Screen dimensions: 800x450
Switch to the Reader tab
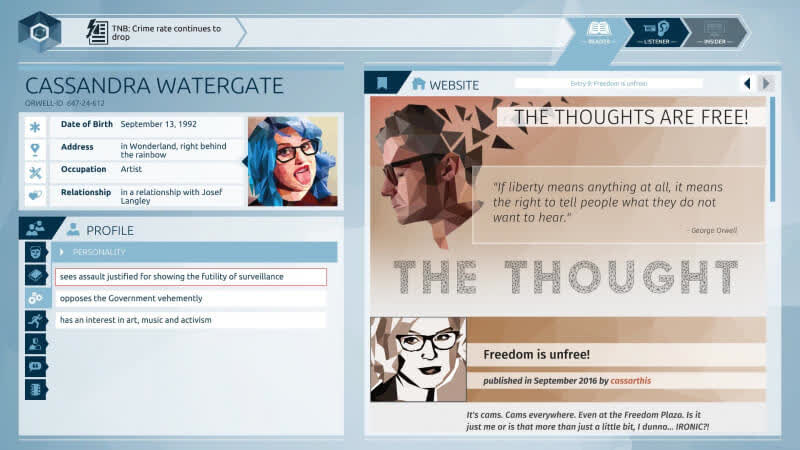(x=598, y=33)
